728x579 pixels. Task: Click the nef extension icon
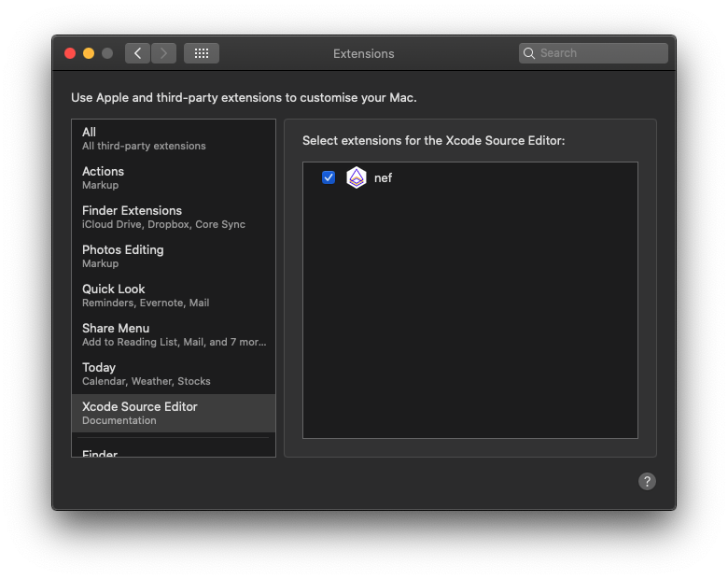pyautogui.click(x=357, y=177)
